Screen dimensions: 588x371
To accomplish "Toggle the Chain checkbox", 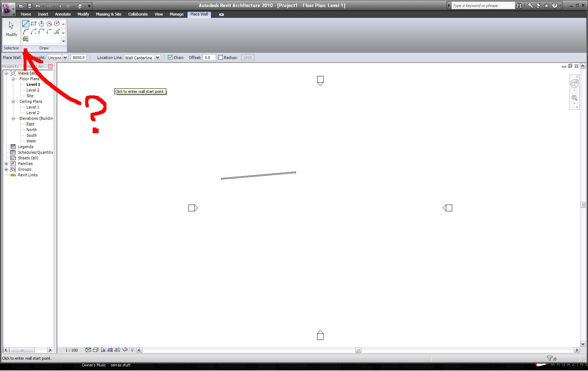I will (x=170, y=58).
